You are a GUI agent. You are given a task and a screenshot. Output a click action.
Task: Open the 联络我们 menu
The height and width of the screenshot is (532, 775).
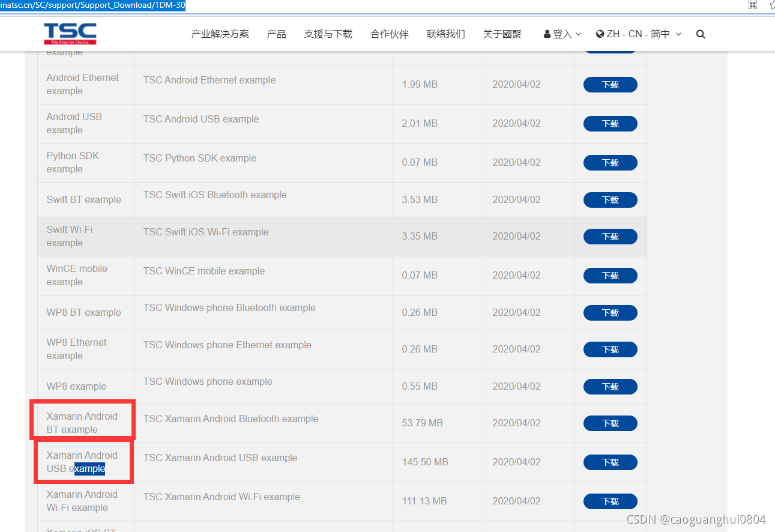tap(446, 34)
